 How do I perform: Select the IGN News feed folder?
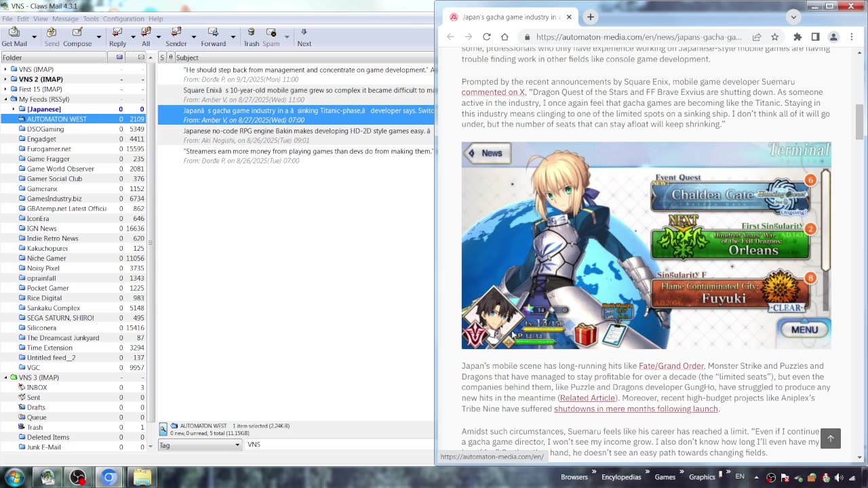click(41, 228)
